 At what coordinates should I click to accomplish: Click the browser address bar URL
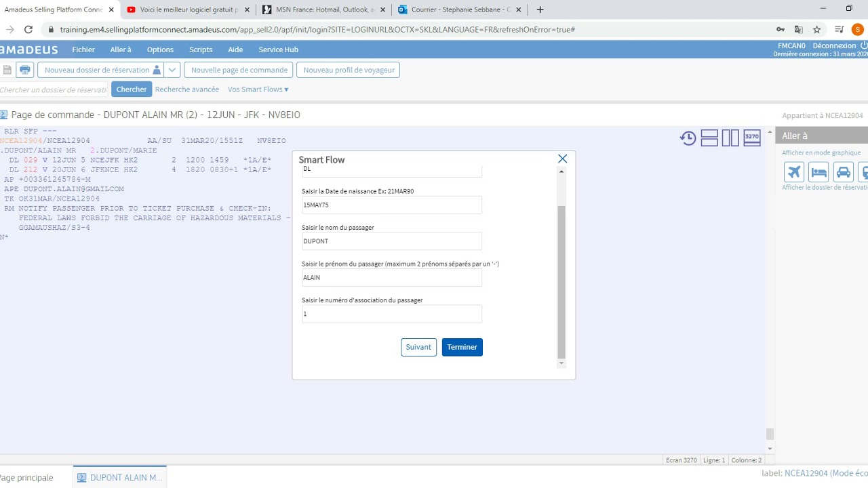click(317, 30)
